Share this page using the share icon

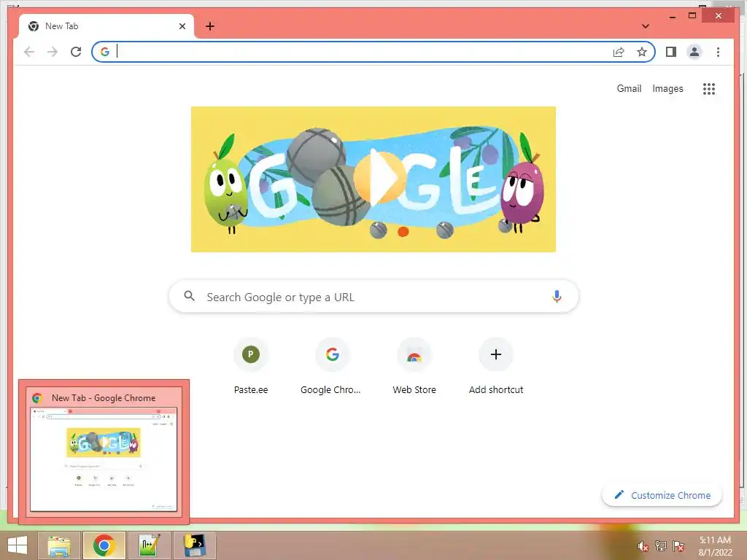click(619, 52)
